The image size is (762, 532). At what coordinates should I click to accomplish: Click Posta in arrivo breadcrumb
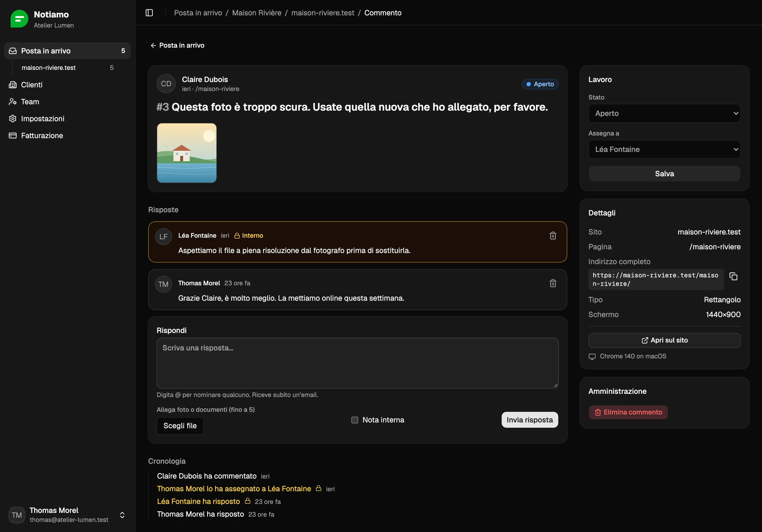click(198, 13)
